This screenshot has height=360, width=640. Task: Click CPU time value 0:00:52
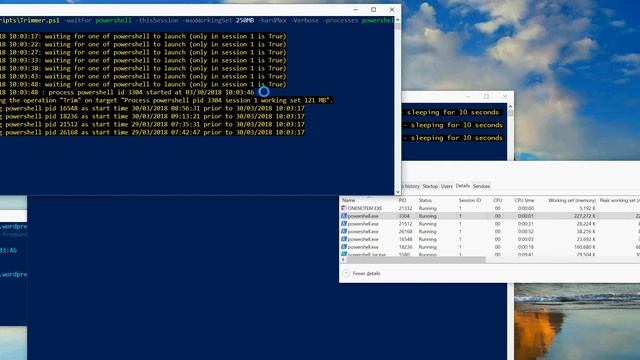point(526,231)
